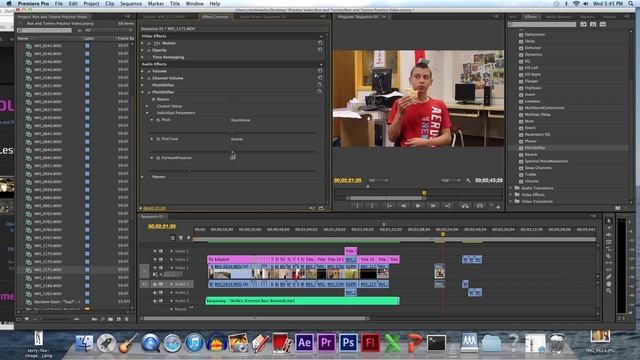
Task: Expand the Audio Transitions folder
Action: (511, 188)
